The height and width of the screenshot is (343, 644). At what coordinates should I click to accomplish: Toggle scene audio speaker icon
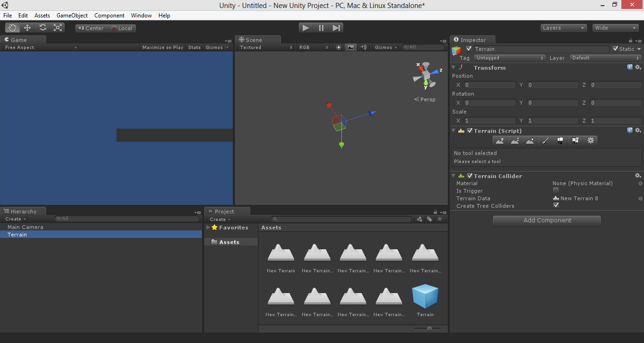click(x=363, y=47)
